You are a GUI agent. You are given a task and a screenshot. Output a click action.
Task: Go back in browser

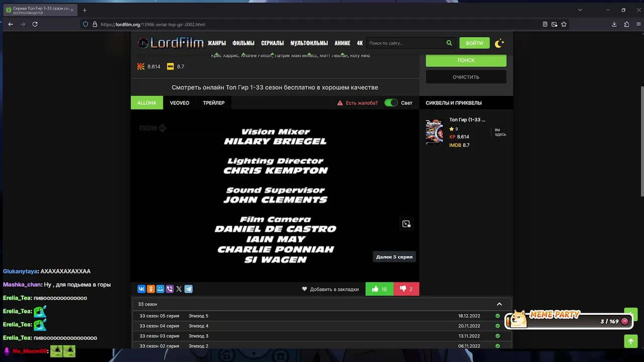(11, 24)
